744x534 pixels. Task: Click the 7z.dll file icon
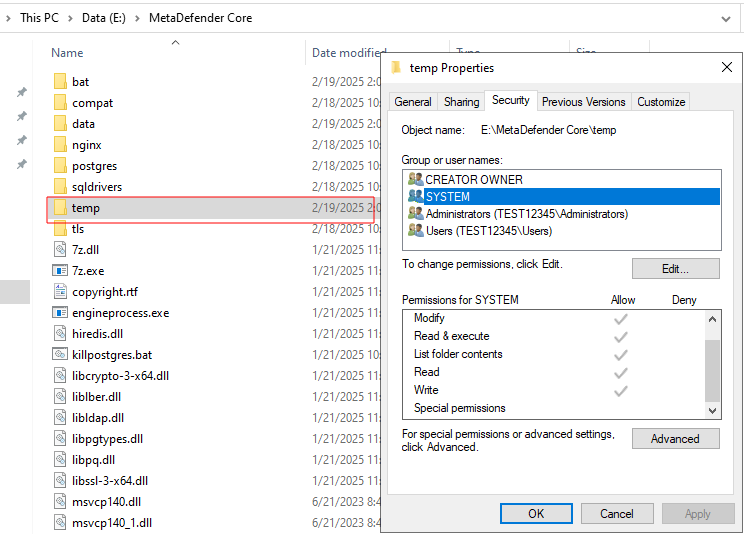[x=60, y=249]
